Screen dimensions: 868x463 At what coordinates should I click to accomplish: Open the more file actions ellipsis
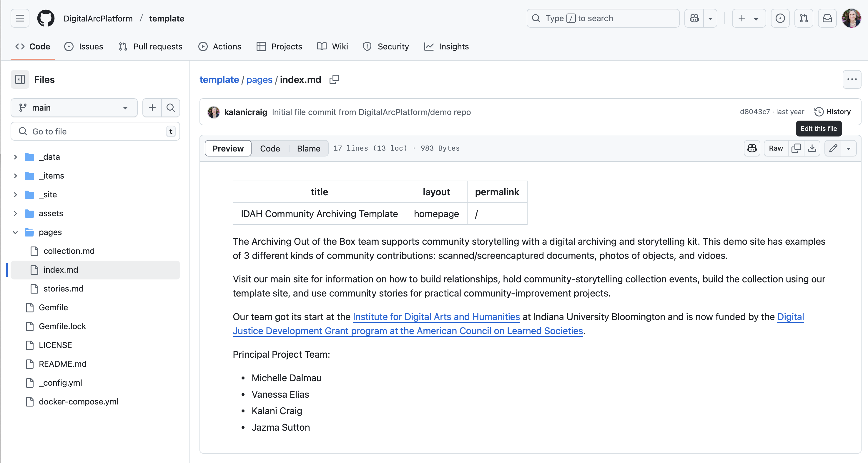click(x=852, y=79)
